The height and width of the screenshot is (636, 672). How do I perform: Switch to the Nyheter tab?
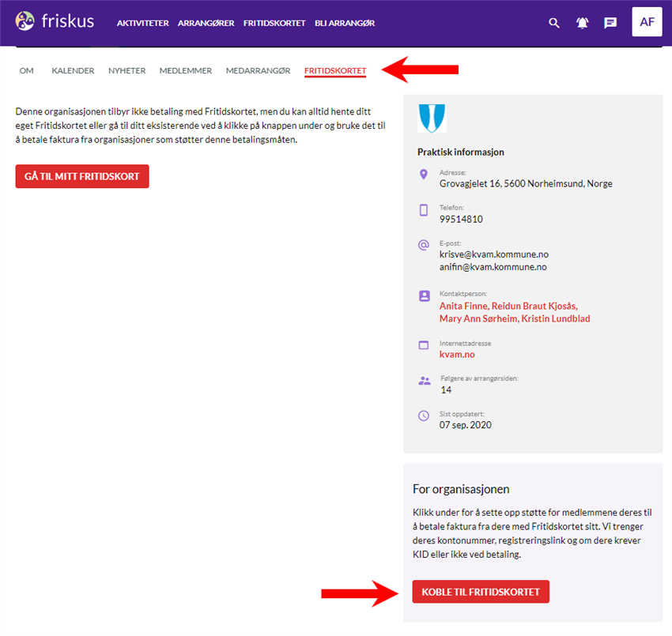(x=126, y=70)
